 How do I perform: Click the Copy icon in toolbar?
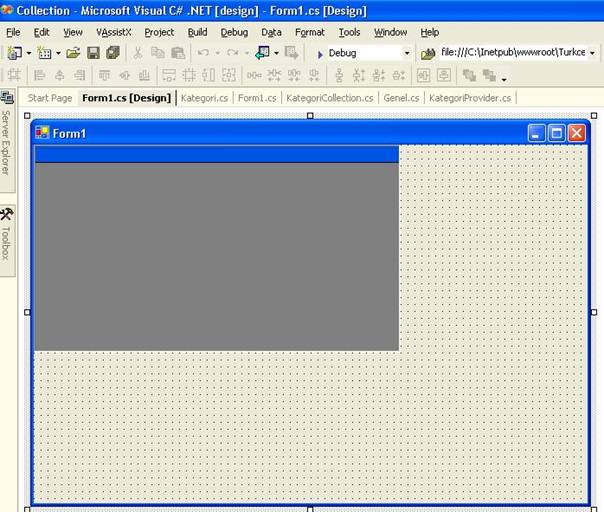click(158, 53)
